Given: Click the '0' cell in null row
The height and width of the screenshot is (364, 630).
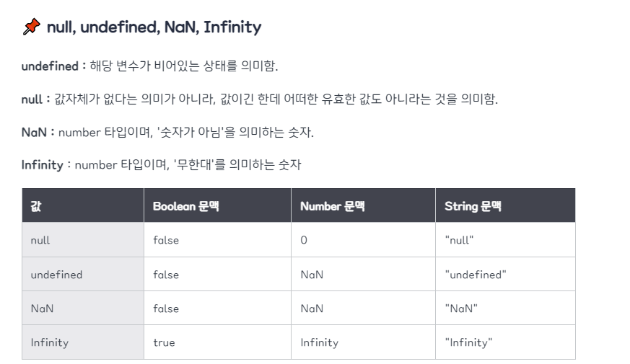Looking at the screenshot, I should 363,240.
